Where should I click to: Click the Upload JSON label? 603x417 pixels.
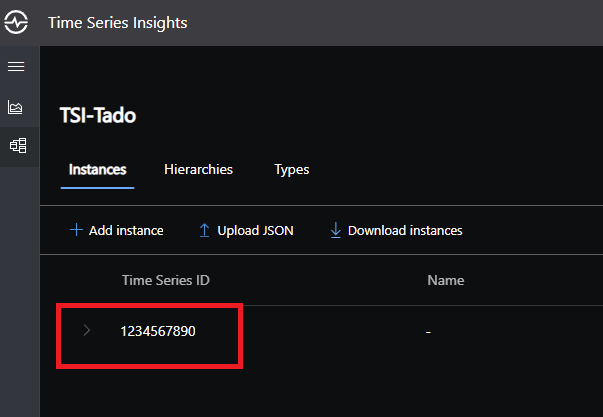coord(255,230)
